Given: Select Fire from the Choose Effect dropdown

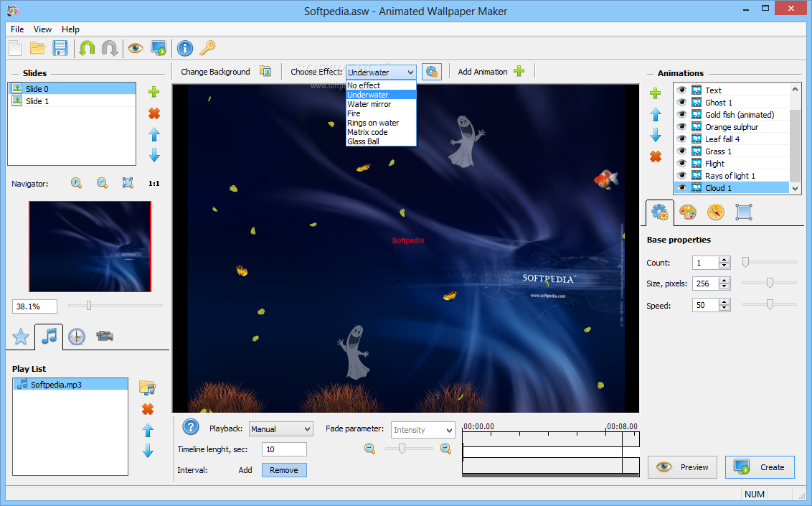Looking at the screenshot, I should [354, 113].
